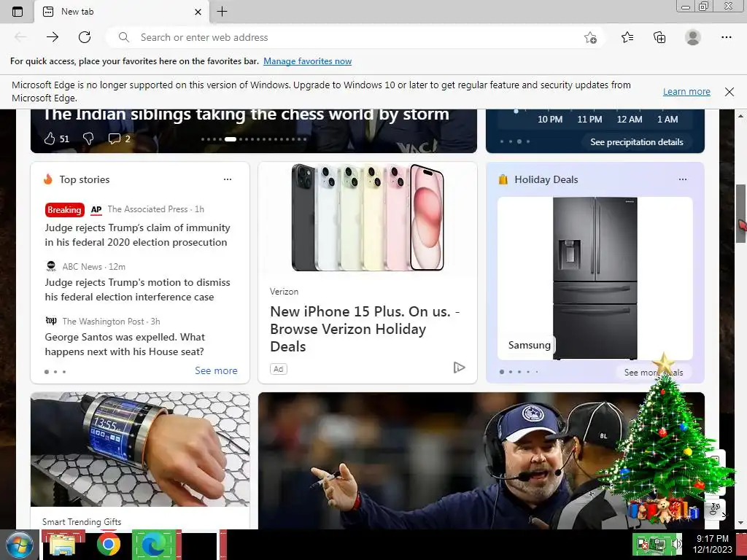Open the football coach news image
This screenshot has width=747, height=560.
(481, 461)
